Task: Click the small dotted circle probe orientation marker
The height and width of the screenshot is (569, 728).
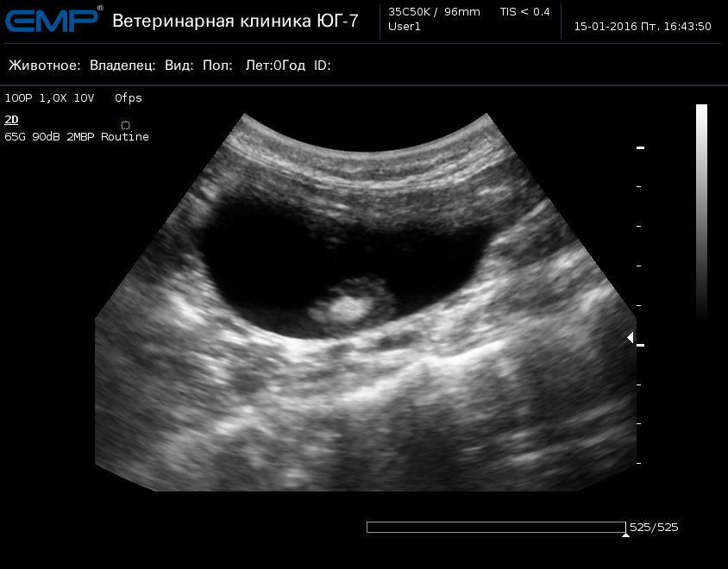Action: [126, 126]
